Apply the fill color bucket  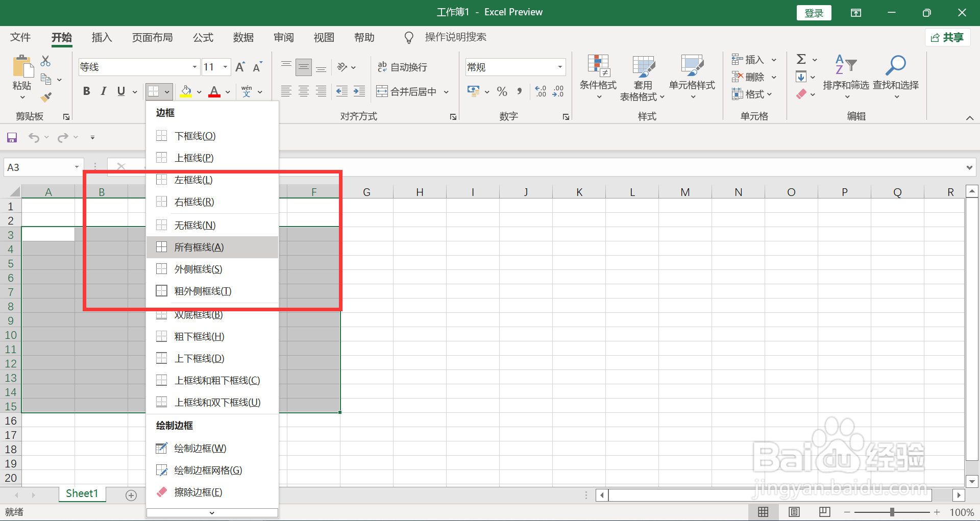tap(186, 91)
